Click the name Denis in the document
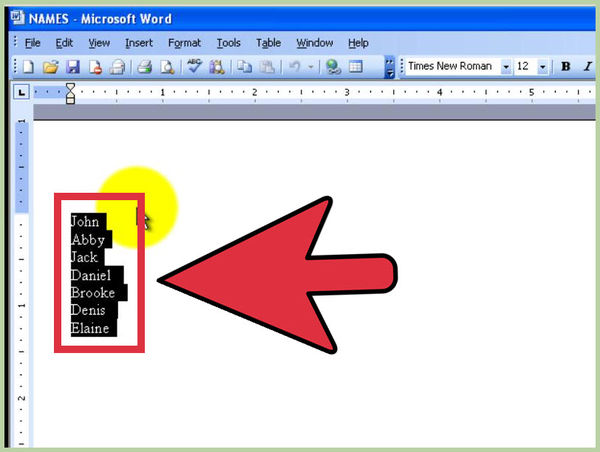The height and width of the screenshot is (452, 600). click(88, 310)
